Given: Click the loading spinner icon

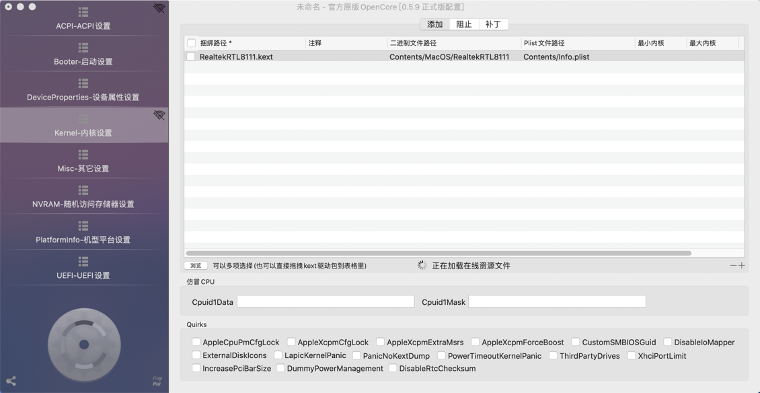Looking at the screenshot, I should (x=422, y=266).
